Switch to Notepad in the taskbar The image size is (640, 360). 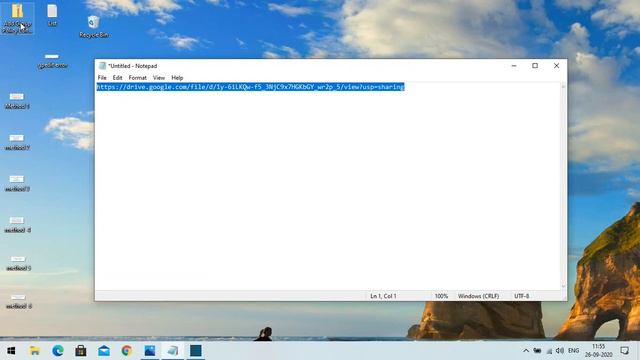[x=173, y=351]
